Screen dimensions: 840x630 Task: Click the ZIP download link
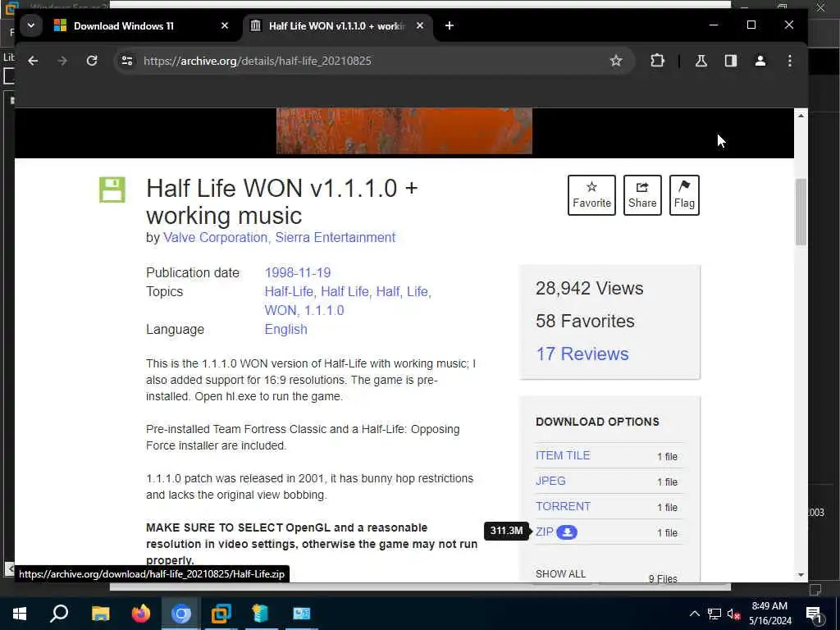tap(545, 532)
